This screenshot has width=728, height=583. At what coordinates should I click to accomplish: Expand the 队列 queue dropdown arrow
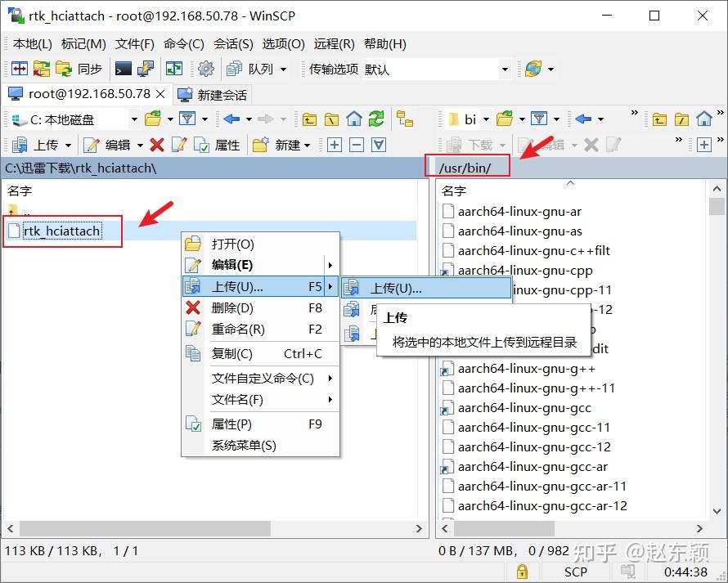tap(283, 70)
